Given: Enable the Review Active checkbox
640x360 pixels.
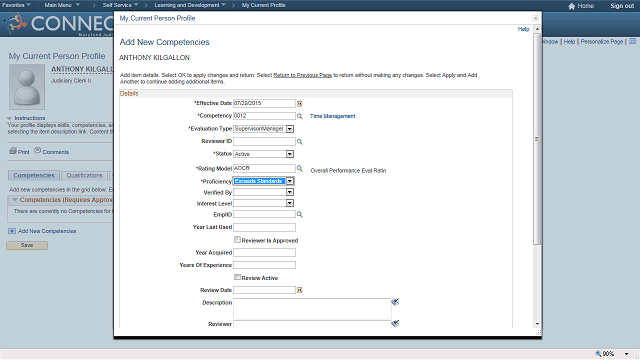Looking at the screenshot, I should click(237, 277).
